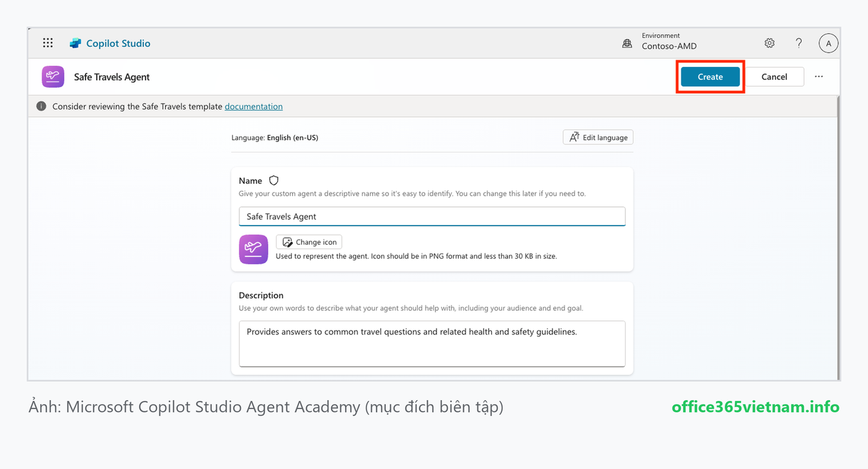This screenshot has height=469, width=868.
Task: Open the settings gear
Action: (769, 43)
